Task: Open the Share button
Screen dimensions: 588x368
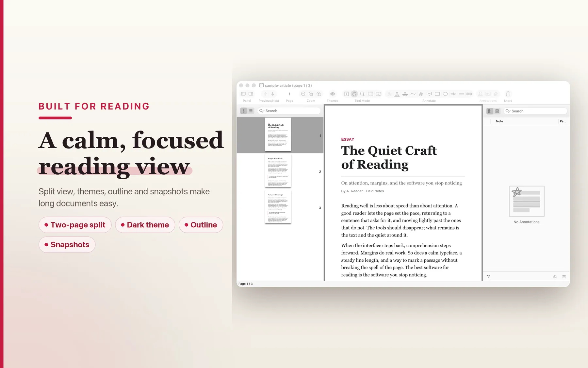Action: pyautogui.click(x=508, y=94)
